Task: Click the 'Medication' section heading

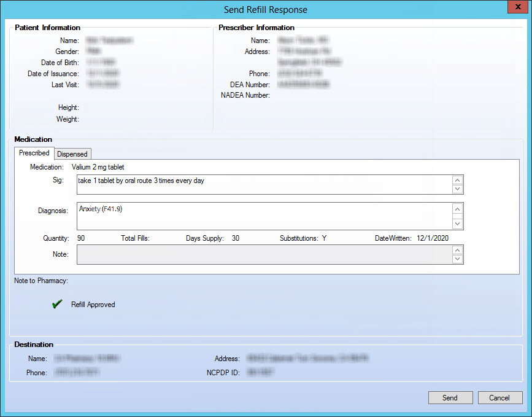Action: click(33, 139)
